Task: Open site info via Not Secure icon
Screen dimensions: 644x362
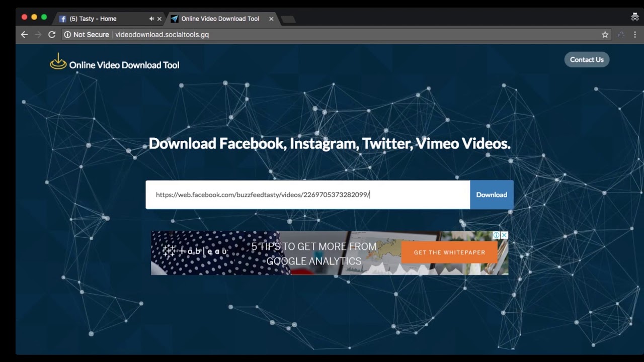Action: [67, 35]
